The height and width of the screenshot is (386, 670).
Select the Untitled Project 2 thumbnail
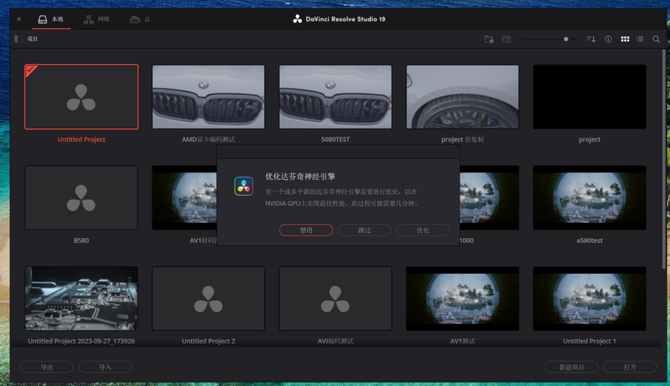click(x=208, y=298)
